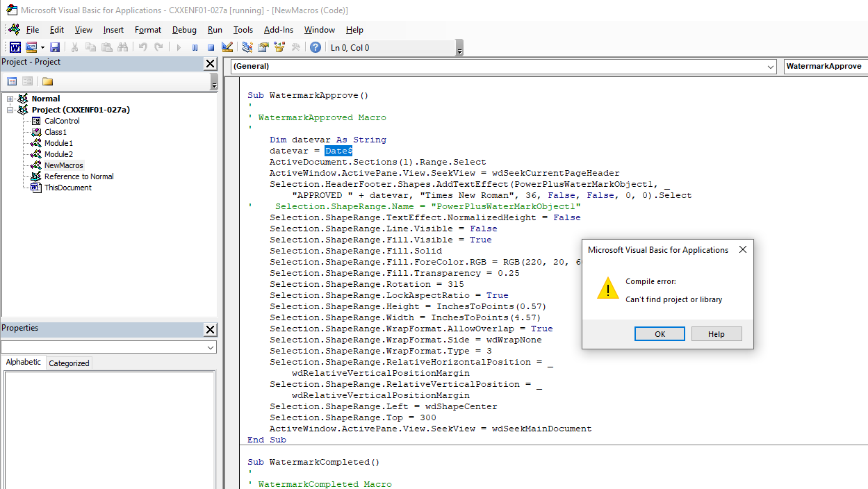This screenshot has width=868, height=489.
Task: Click the Cut scissors icon
Action: tap(75, 47)
